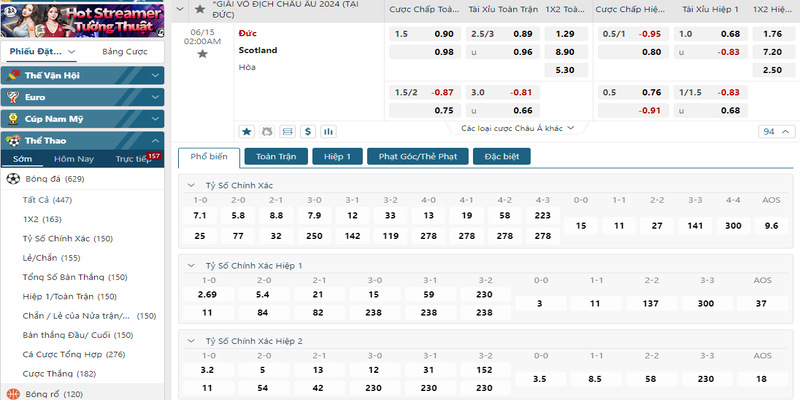Select odds 7.1 for 1-0 score
Screen dimensions: 800x400
[200, 215]
